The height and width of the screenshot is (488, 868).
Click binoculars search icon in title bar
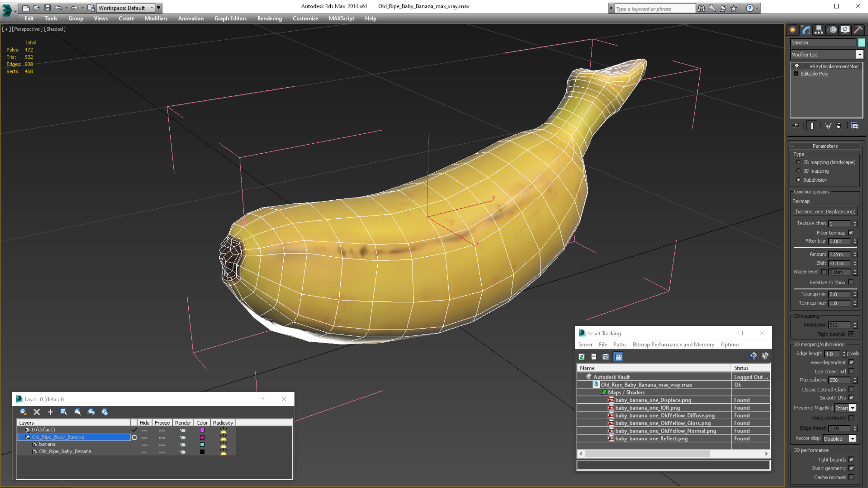(x=701, y=8)
